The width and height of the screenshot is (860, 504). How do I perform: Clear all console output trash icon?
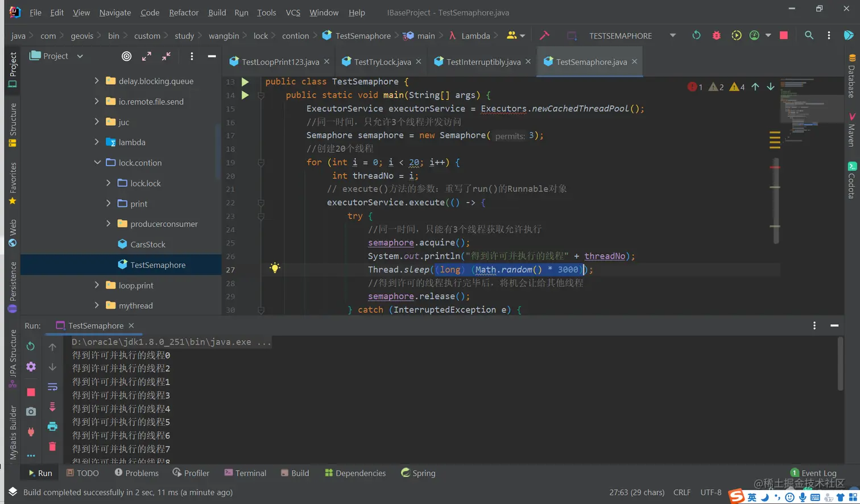(x=52, y=447)
